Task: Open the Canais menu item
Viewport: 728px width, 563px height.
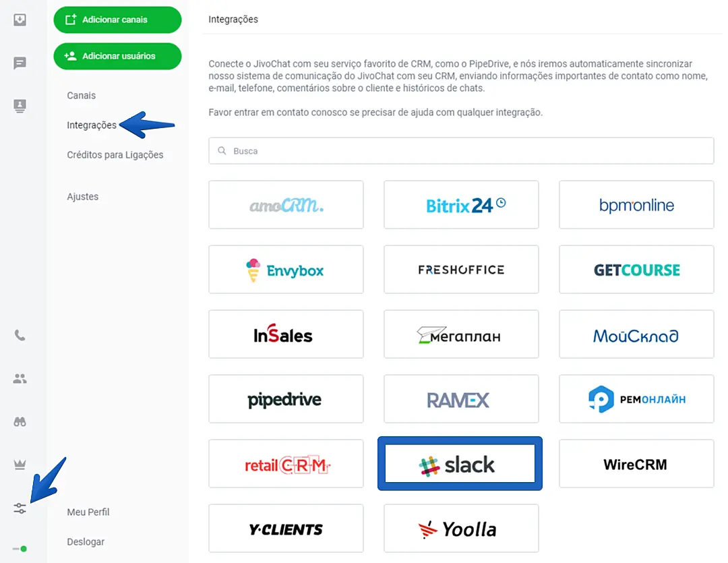Action: (x=82, y=96)
